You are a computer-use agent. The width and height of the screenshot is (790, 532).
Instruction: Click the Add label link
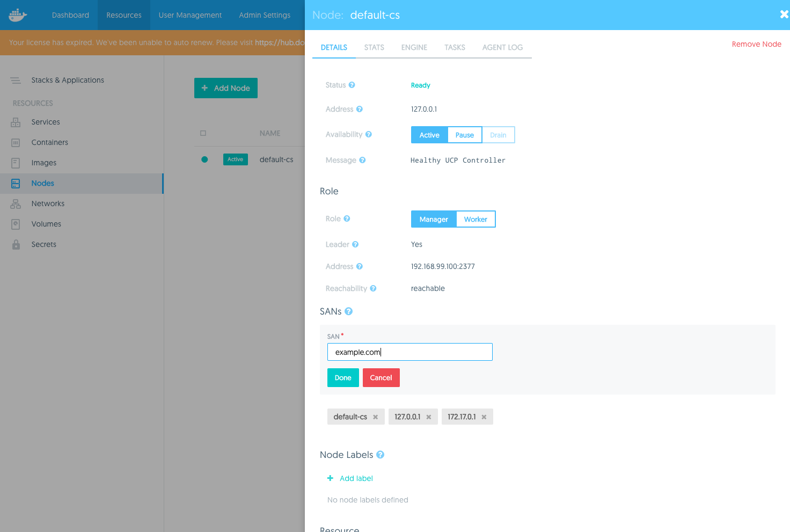point(356,478)
